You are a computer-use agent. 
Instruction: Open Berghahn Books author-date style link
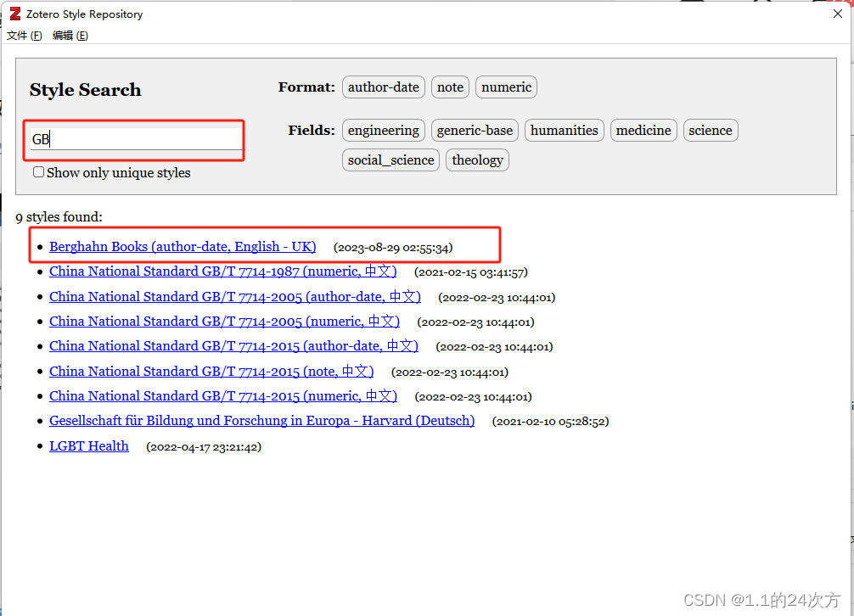click(x=183, y=247)
